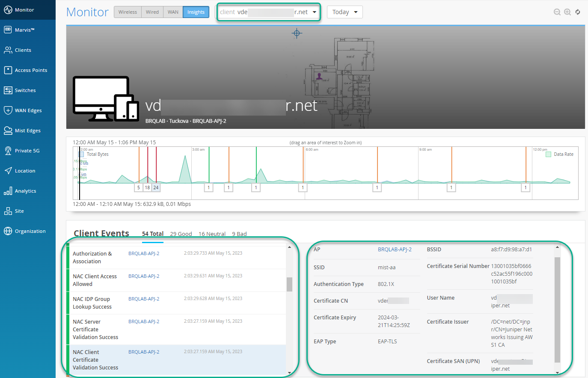Screen dimensions: 588x378
Task: Open the Switches section icon
Action: [8, 90]
